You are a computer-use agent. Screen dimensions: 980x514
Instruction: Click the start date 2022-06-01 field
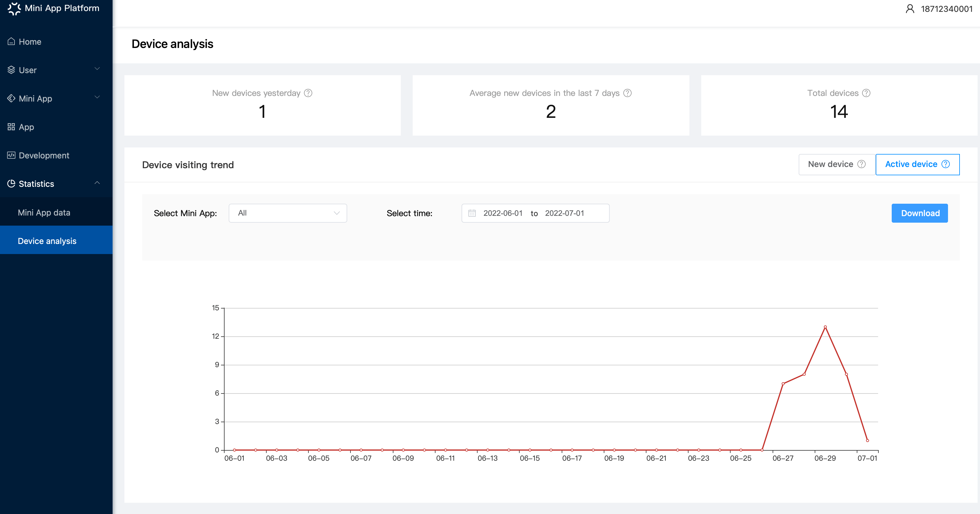[x=503, y=213]
